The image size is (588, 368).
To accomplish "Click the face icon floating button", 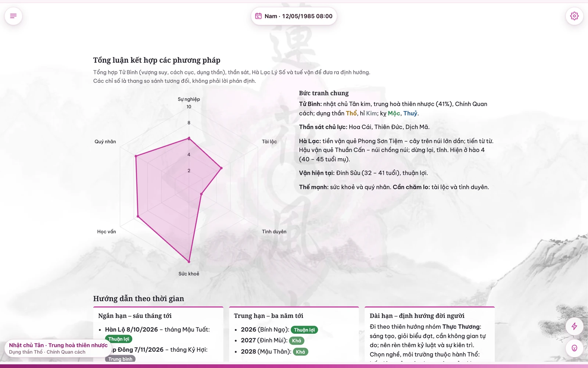I will [574, 348].
